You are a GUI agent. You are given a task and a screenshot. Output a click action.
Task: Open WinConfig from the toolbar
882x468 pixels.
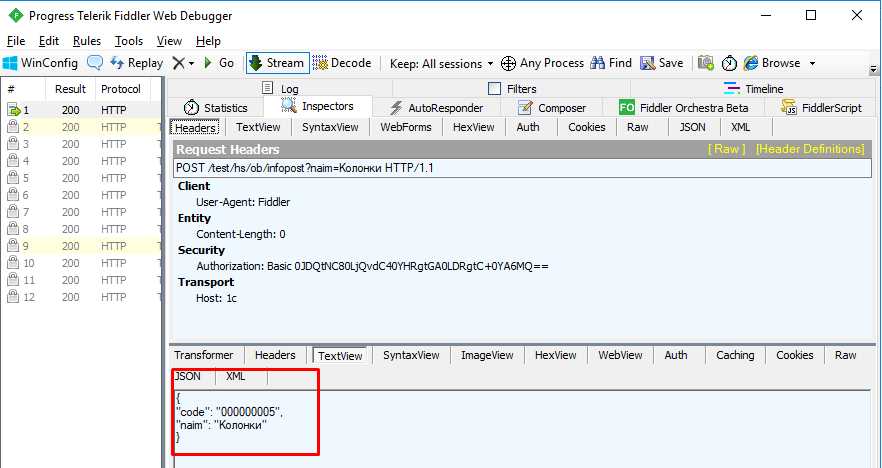[40, 63]
